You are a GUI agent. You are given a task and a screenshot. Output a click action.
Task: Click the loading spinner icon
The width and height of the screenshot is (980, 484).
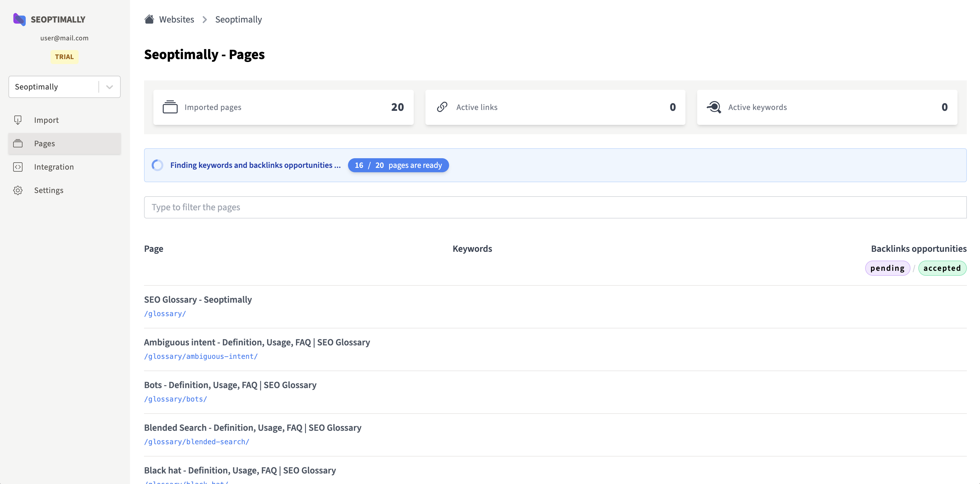(157, 165)
